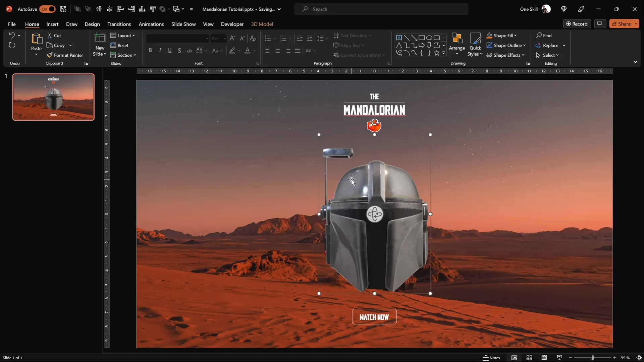This screenshot has height=362, width=644.
Task: Toggle Underline formatting
Action: point(170,50)
